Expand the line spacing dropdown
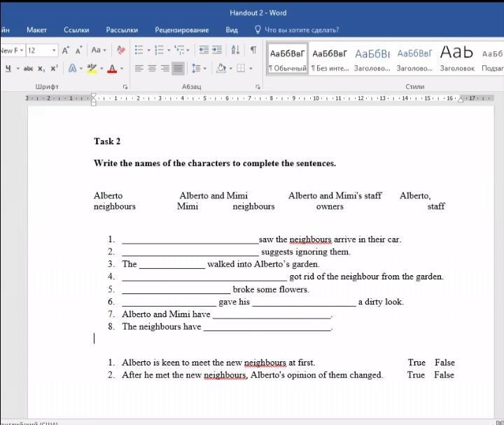Viewport: 504px width, 425px height. coord(204,69)
